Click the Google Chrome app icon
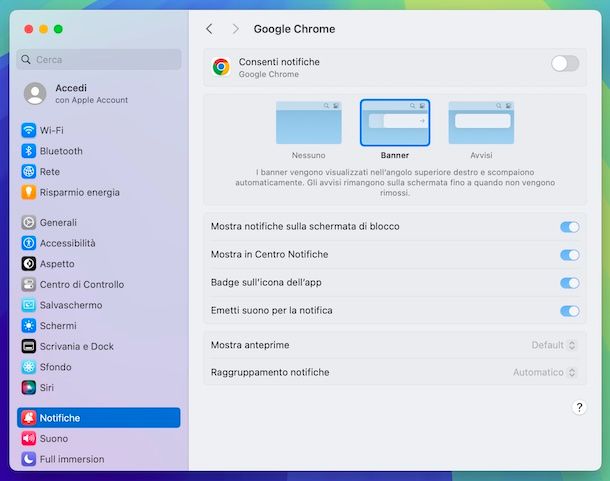 click(221, 67)
